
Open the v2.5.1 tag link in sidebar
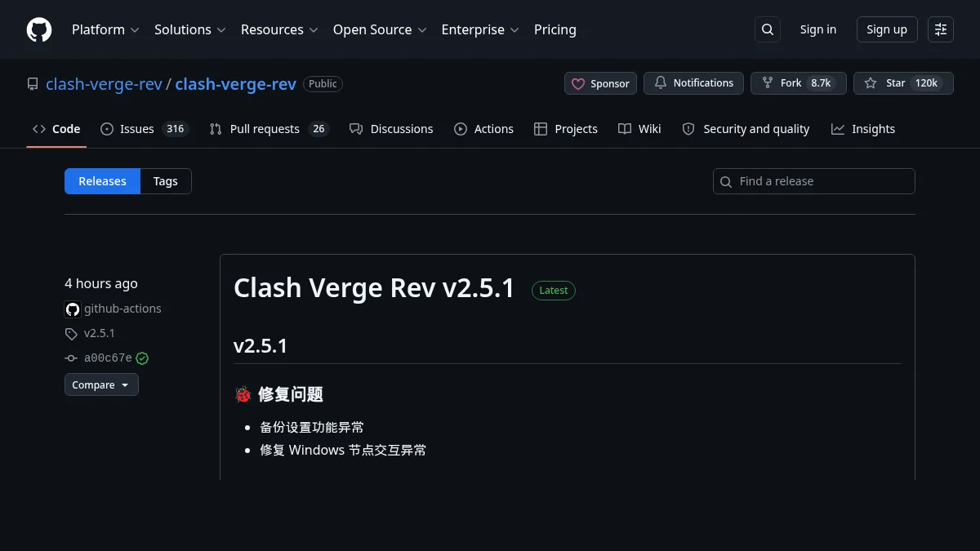click(100, 334)
